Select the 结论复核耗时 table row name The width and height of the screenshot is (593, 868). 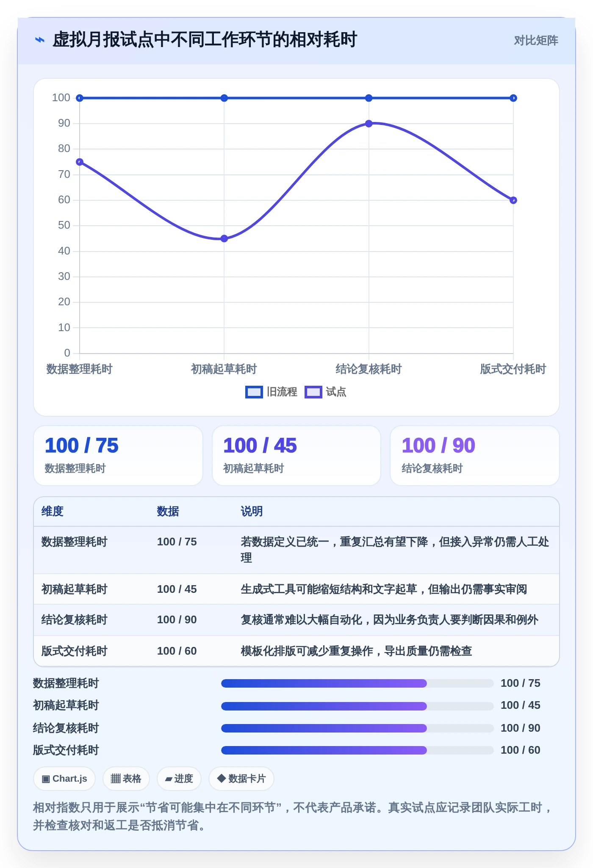click(74, 620)
